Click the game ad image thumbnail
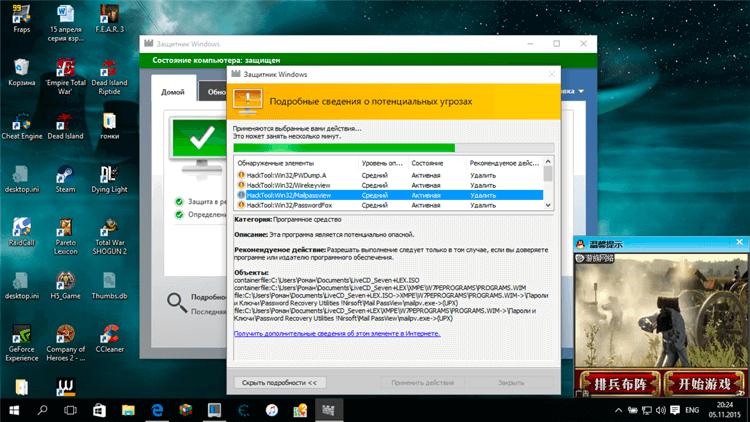The image size is (750, 422). pos(661,311)
